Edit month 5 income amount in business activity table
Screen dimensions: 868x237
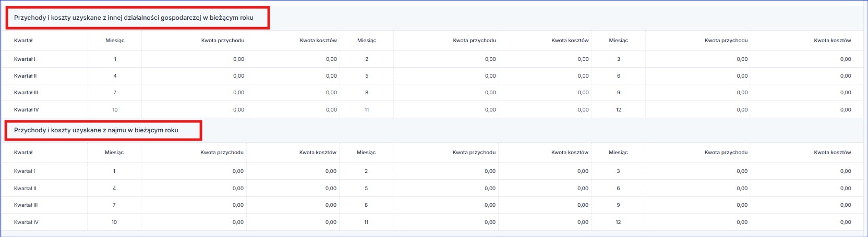490,76
